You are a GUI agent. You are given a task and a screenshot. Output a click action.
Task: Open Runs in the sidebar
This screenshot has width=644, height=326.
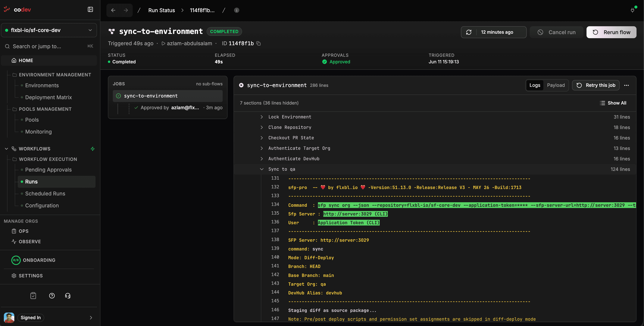pos(56,182)
